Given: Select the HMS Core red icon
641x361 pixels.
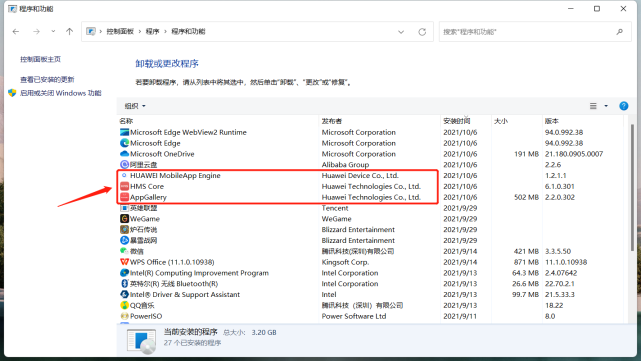Looking at the screenshot, I should (x=124, y=186).
